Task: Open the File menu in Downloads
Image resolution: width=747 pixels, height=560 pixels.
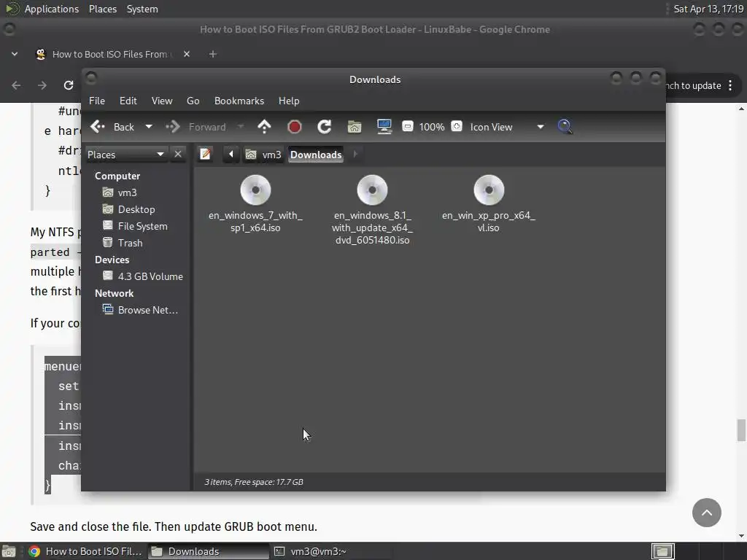Action: tap(97, 101)
